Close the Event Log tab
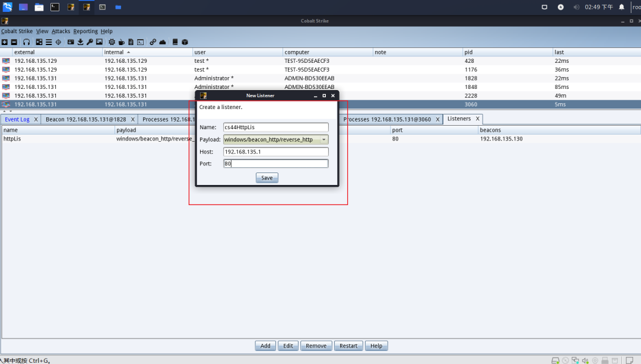The width and height of the screenshot is (641, 364). [36, 119]
